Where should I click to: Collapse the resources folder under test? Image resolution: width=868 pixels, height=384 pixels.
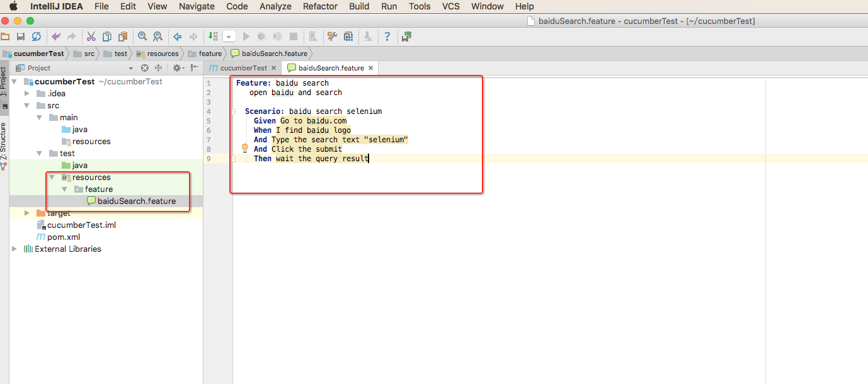pos(52,178)
